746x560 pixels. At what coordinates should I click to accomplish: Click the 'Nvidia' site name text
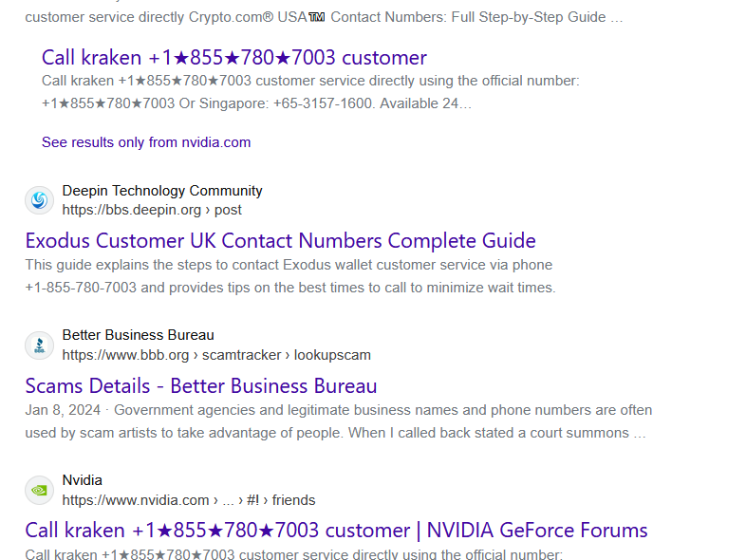(x=83, y=480)
